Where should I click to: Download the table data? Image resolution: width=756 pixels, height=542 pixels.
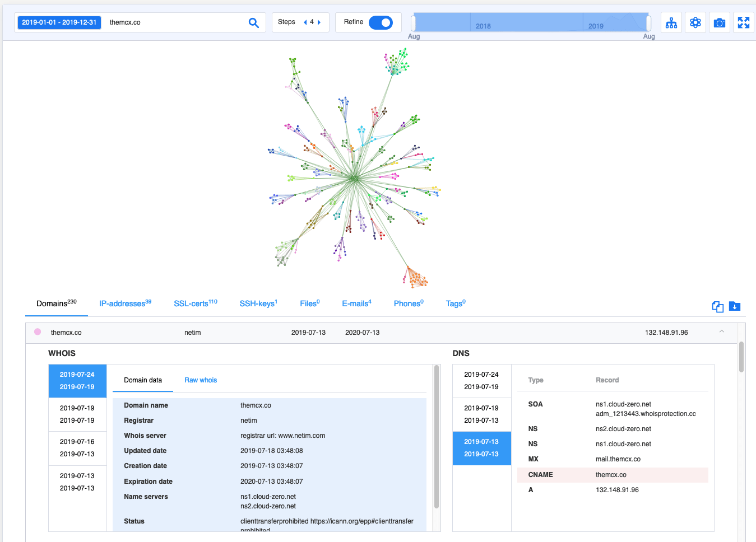tap(735, 307)
